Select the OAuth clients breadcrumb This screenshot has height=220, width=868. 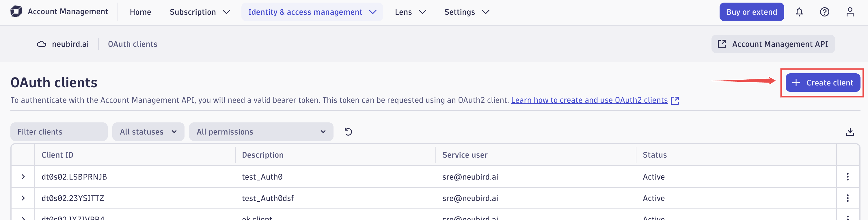(x=133, y=44)
